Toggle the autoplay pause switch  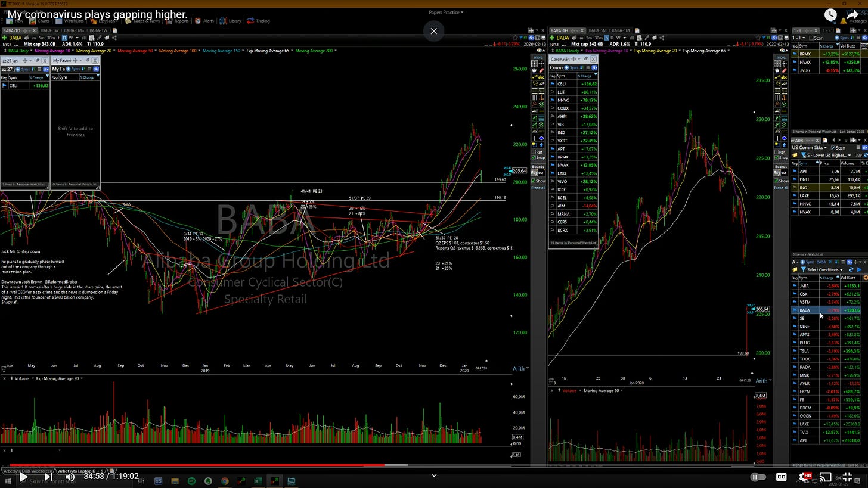click(758, 477)
